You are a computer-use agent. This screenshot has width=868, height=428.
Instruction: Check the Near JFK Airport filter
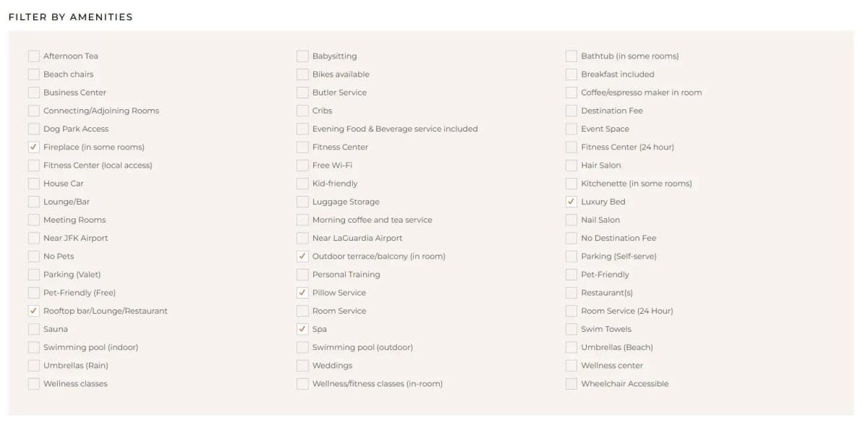pyautogui.click(x=33, y=238)
